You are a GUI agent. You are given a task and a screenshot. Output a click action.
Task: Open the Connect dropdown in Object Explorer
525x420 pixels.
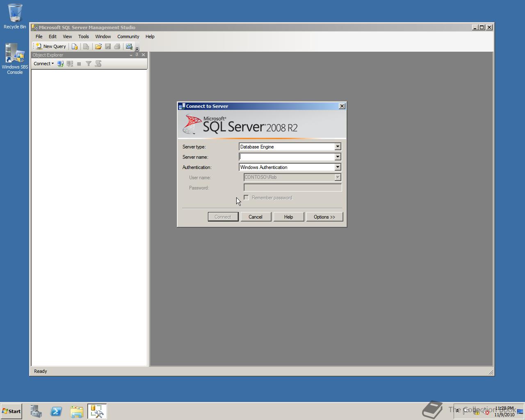click(43, 64)
